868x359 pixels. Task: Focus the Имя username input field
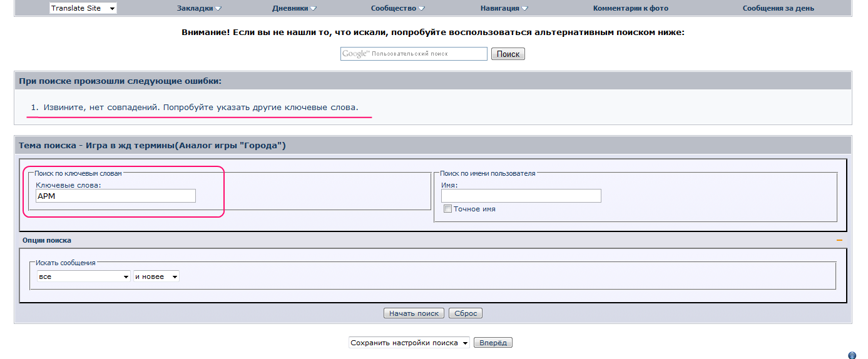tap(521, 196)
